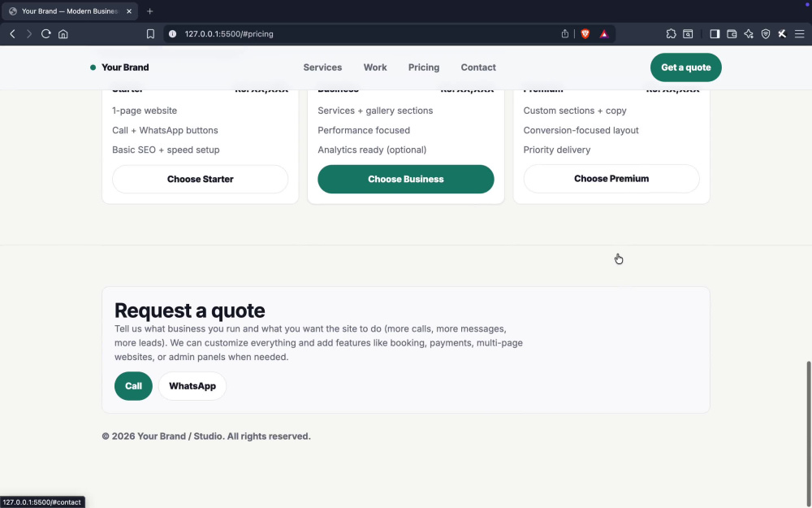Click 'Custom sections + copy' text

(575, 111)
